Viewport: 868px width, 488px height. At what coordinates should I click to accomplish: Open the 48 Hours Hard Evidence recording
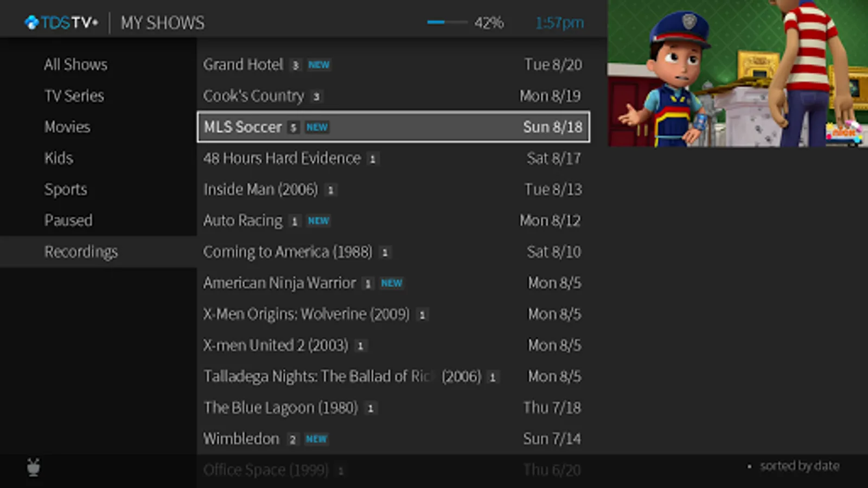[x=282, y=158]
